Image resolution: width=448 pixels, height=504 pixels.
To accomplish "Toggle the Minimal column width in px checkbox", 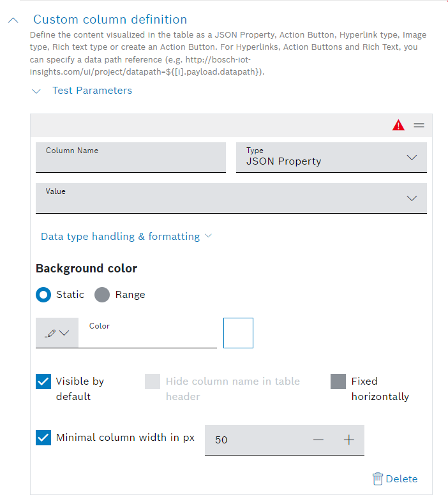I will (x=43, y=438).
